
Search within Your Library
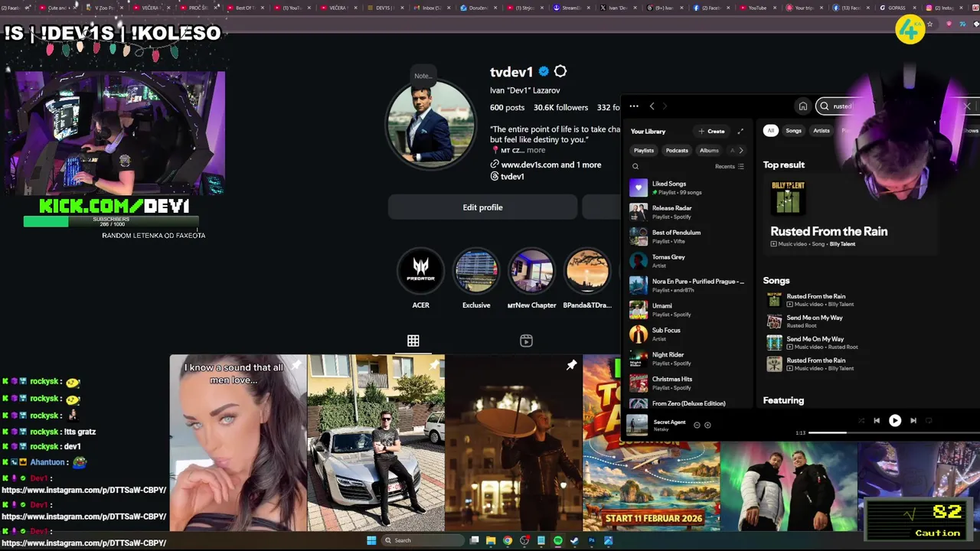(635, 166)
